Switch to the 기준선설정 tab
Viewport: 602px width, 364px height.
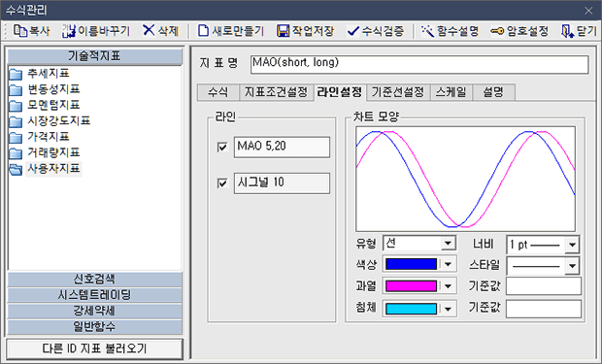pos(398,92)
